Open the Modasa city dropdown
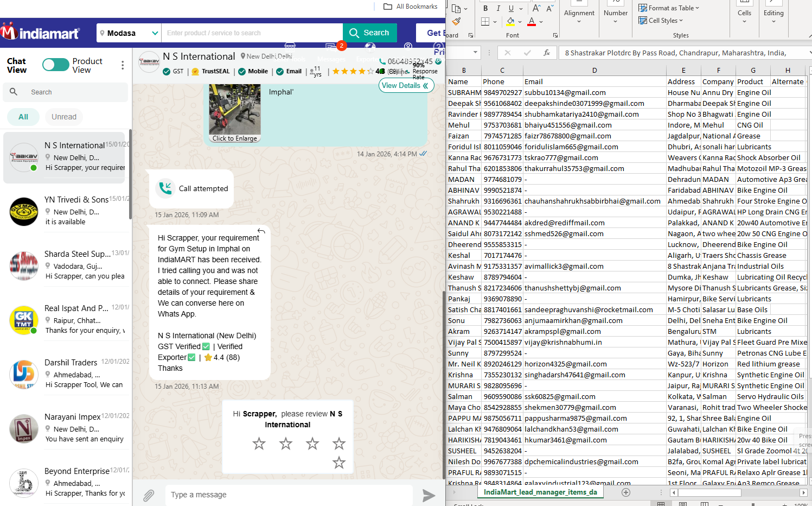 coord(129,33)
